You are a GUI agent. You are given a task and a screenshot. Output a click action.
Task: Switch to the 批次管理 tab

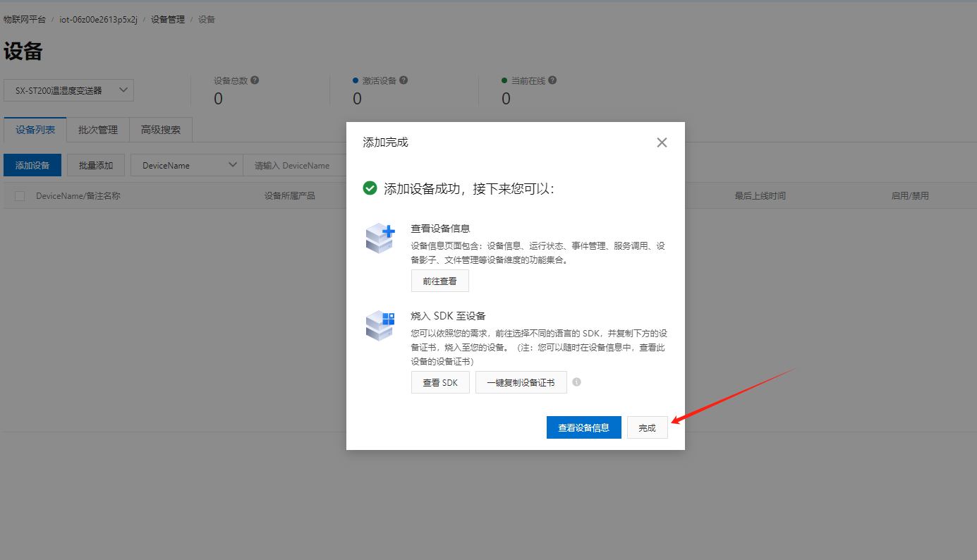98,130
